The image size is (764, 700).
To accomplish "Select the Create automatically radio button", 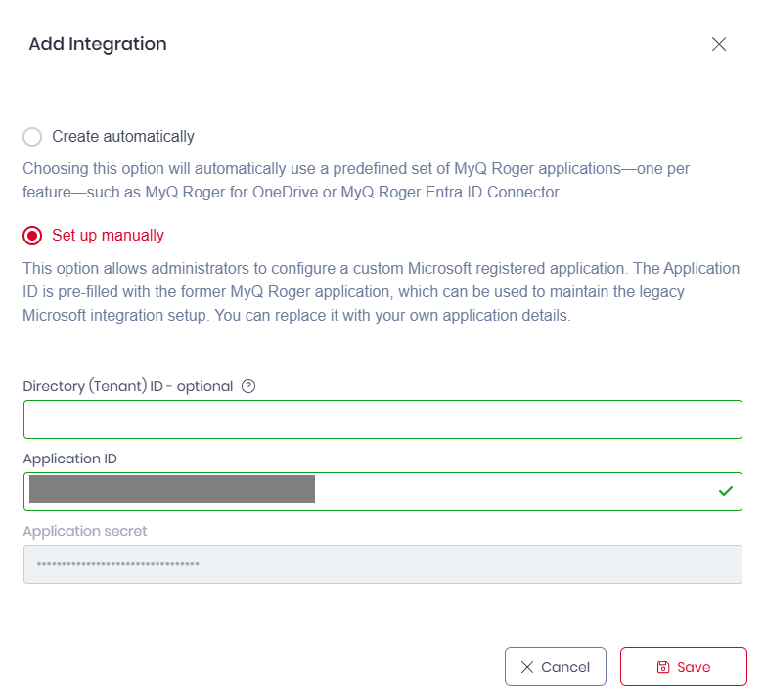I will [32, 137].
